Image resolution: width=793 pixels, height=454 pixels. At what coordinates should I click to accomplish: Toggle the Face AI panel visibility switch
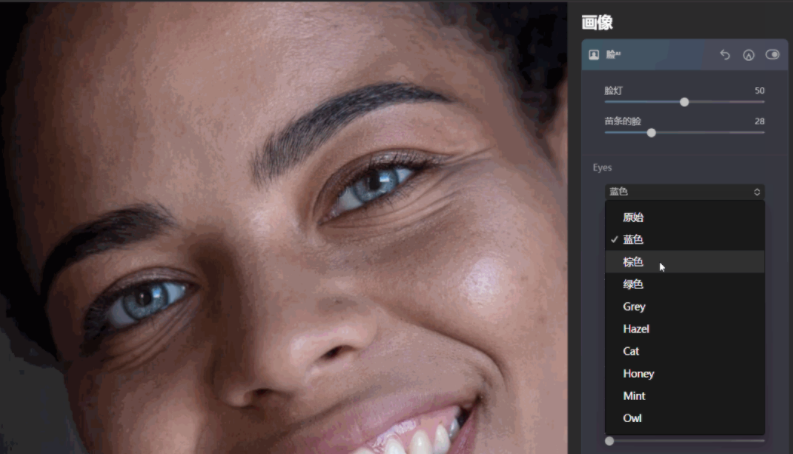tap(772, 55)
